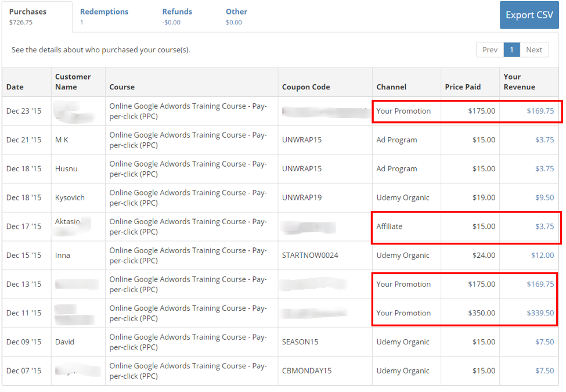Click the $7.50 revenue for David
The height and width of the screenshot is (392, 566).
pyautogui.click(x=545, y=342)
